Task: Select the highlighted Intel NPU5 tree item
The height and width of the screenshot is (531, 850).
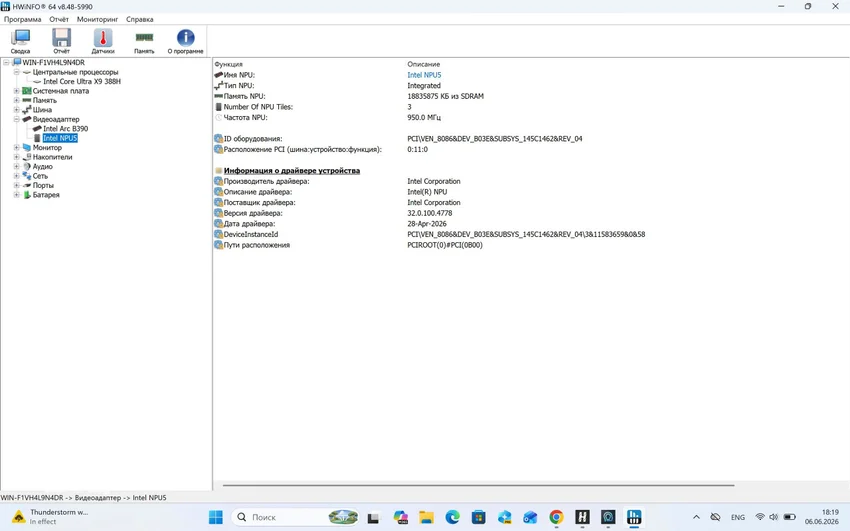Action: point(60,138)
